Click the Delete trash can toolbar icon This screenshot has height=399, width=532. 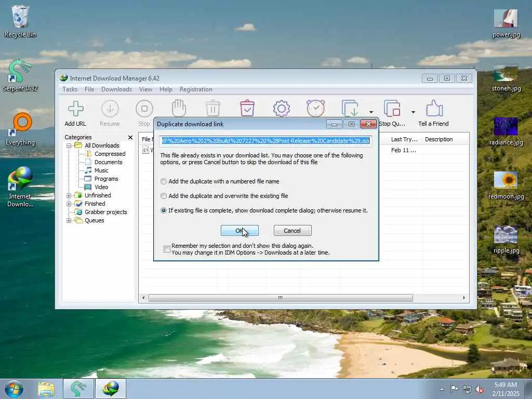point(213,108)
